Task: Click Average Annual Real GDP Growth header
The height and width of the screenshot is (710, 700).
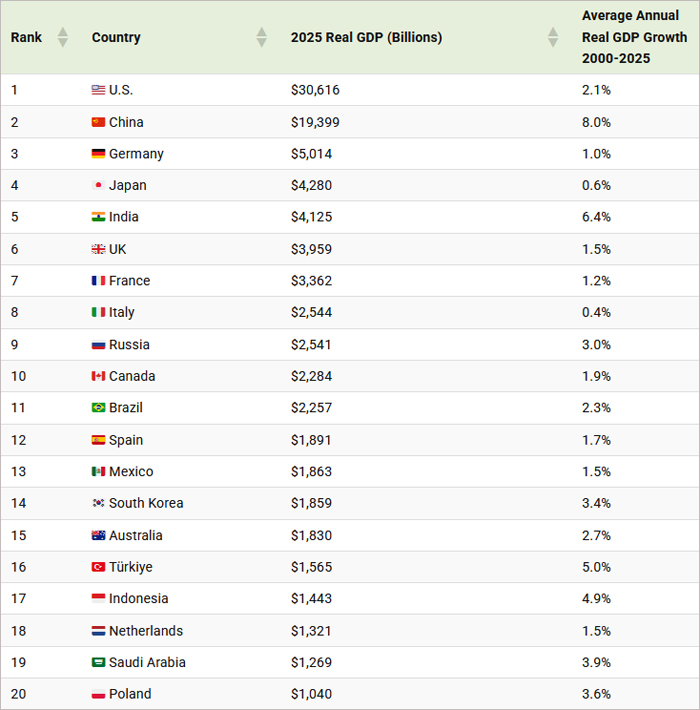Action: tap(634, 37)
